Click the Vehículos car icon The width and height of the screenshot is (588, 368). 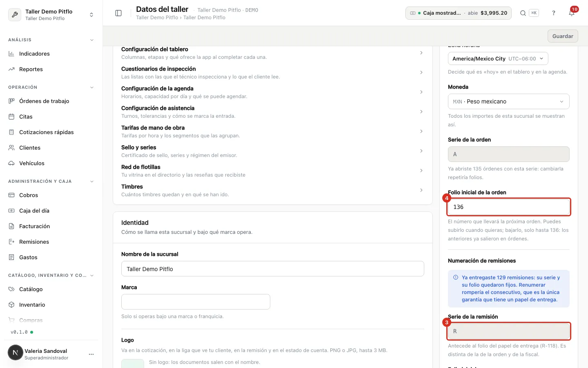click(x=11, y=163)
